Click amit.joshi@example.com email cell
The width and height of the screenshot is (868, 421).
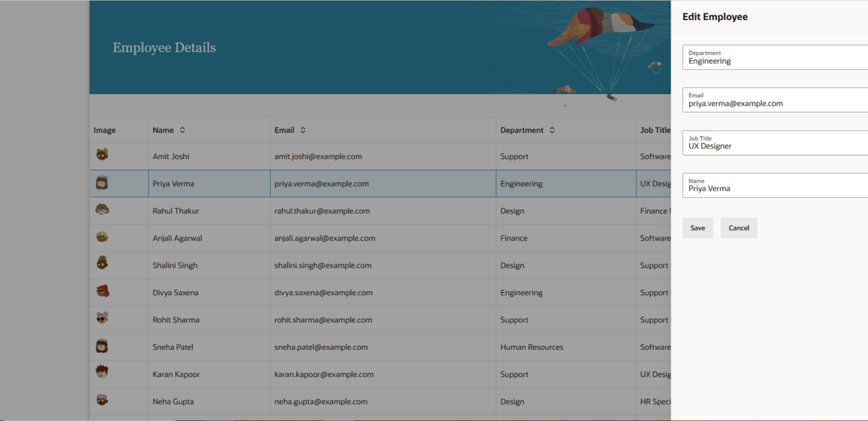(383, 156)
